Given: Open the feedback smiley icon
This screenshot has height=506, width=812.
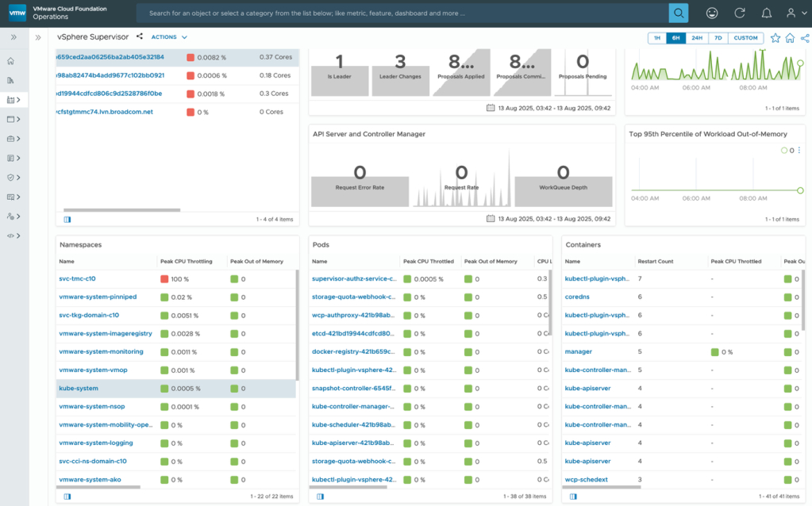Looking at the screenshot, I should click(712, 13).
